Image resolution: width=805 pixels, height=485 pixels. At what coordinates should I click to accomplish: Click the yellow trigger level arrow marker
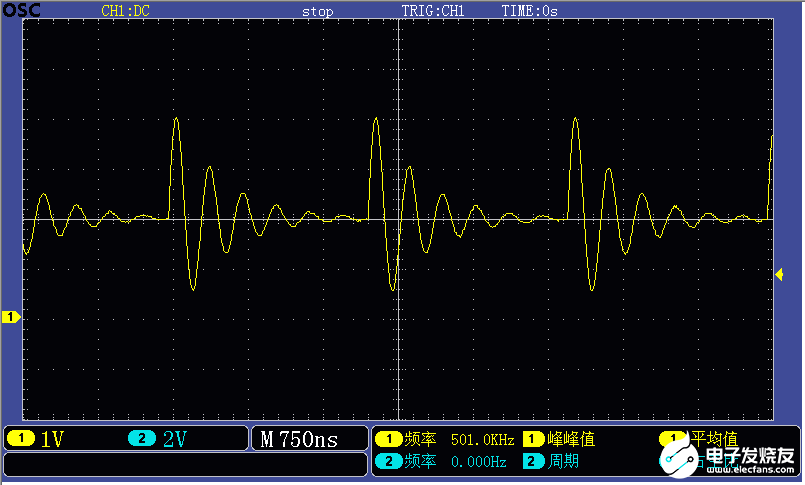pyautogui.click(x=779, y=275)
